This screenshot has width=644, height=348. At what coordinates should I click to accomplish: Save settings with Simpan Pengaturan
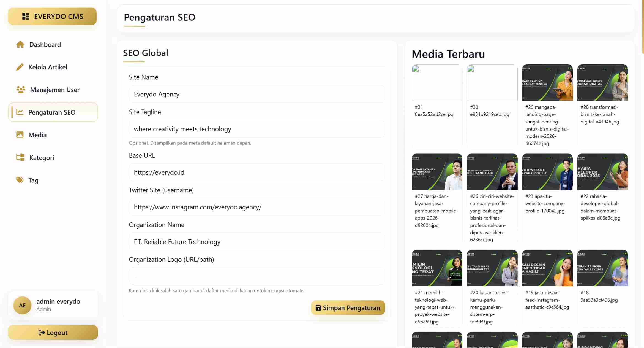click(348, 308)
